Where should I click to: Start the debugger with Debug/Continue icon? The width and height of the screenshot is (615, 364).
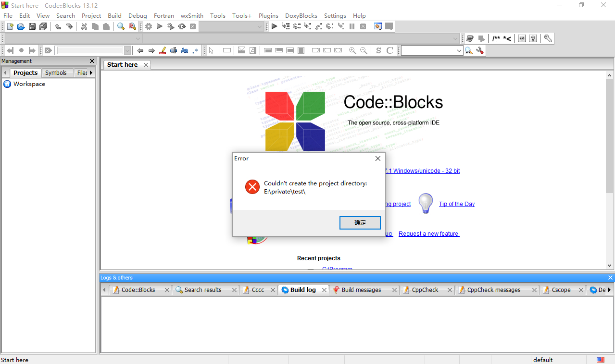(x=274, y=26)
